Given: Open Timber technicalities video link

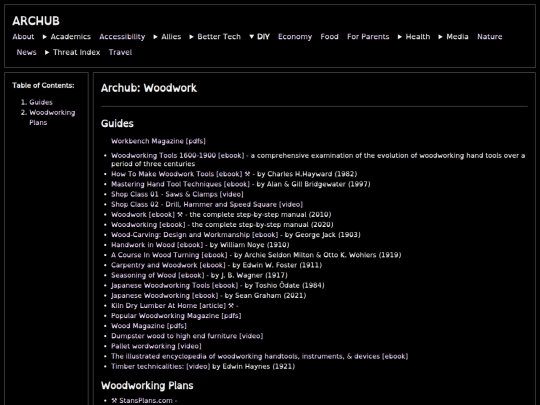Looking at the screenshot, I should click(160, 366).
